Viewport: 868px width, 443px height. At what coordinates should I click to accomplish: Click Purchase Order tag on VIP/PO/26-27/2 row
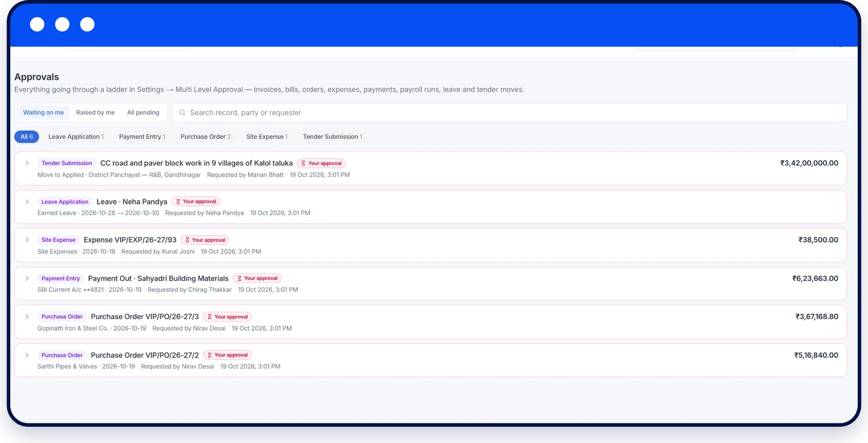coord(62,355)
